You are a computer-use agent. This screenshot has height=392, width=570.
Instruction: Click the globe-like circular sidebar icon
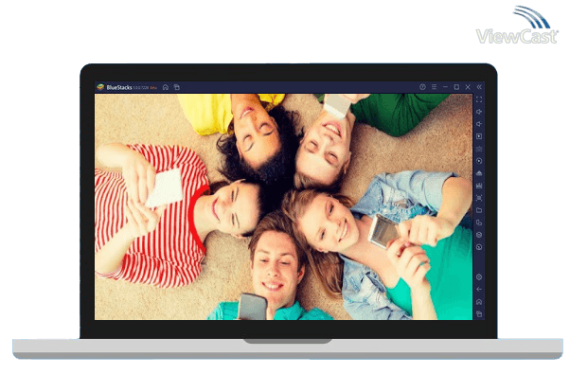(x=479, y=235)
